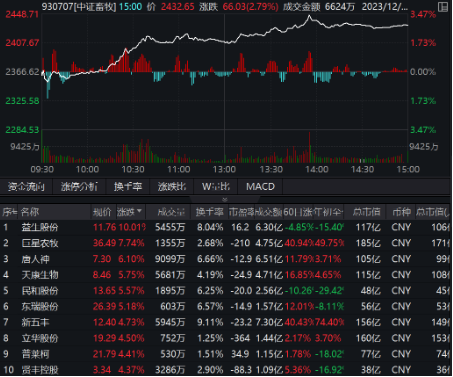Click the 15:00 timestamp in the header
453x377 pixels.
coord(130,7)
